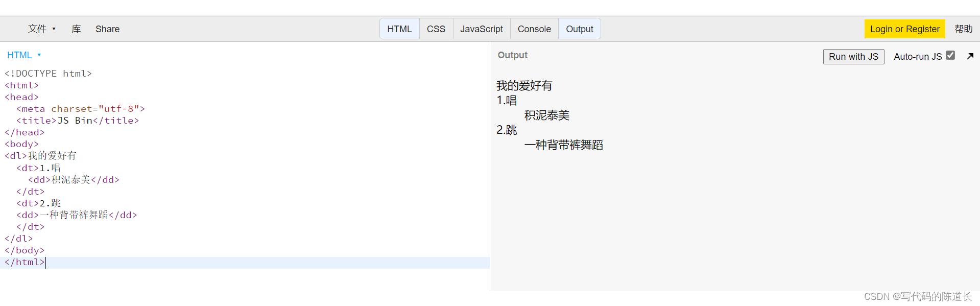Screen dimensions: 980x306
Task: Toggle the JavaScript panel tab
Action: [x=482, y=29]
